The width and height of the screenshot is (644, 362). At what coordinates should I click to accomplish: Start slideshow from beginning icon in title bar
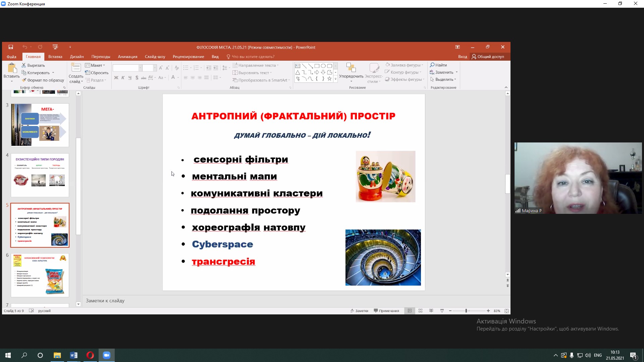[x=55, y=47]
